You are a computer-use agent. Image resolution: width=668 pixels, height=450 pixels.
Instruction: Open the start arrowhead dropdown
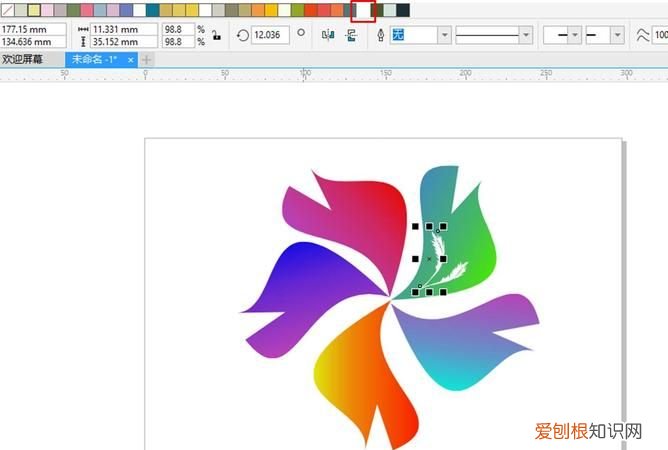[574, 35]
